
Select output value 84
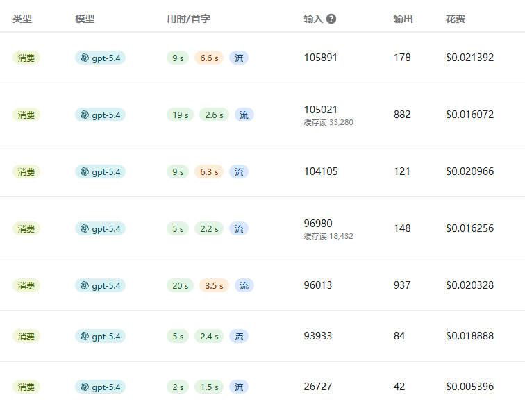(x=399, y=336)
